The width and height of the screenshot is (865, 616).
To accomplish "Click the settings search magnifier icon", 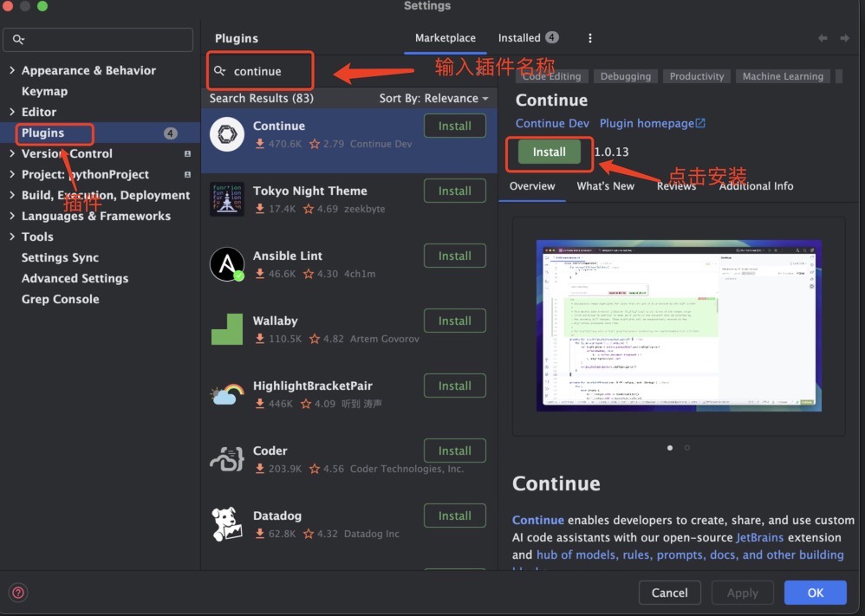I will point(18,40).
